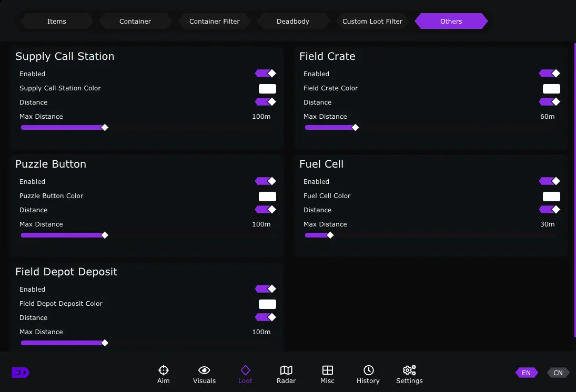The image size is (576, 392).
Task: Click the purple logo icon
Action: tap(21, 373)
